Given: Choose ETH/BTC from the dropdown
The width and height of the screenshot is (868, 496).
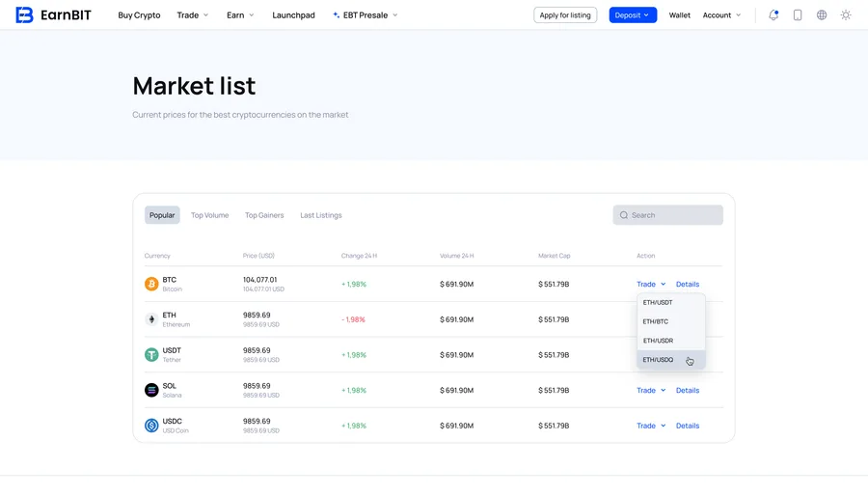Looking at the screenshot, I should 671,321.
